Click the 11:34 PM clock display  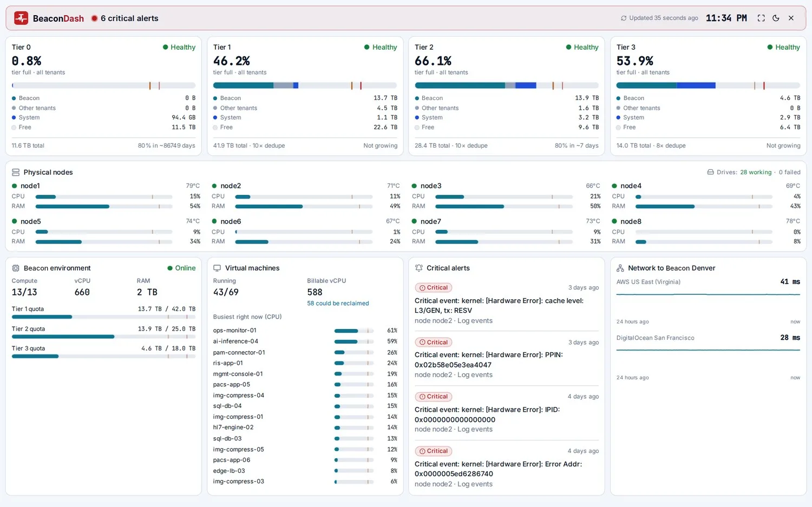726,18
